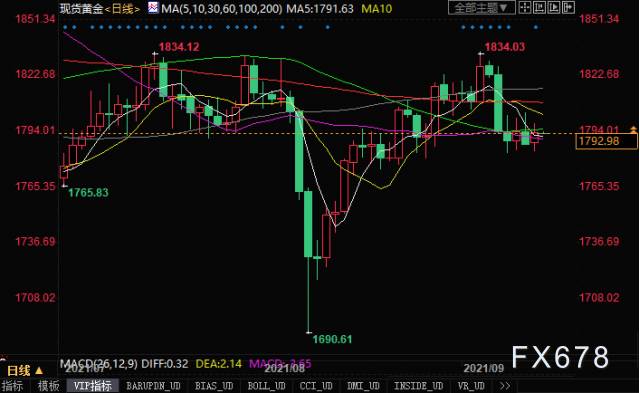Open the 全部主题 dropdown
The width and height of the screenshot is (640, 393).
(x=482, y=8)
